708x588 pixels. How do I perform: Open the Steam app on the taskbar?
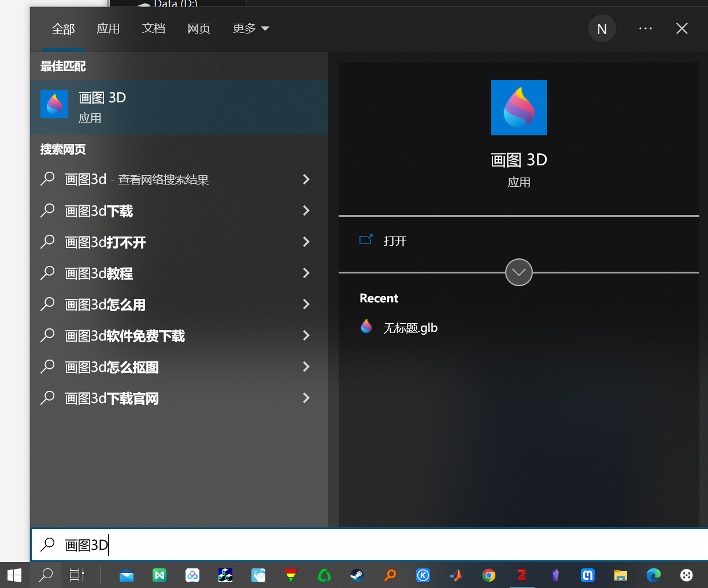pos(357,575)
